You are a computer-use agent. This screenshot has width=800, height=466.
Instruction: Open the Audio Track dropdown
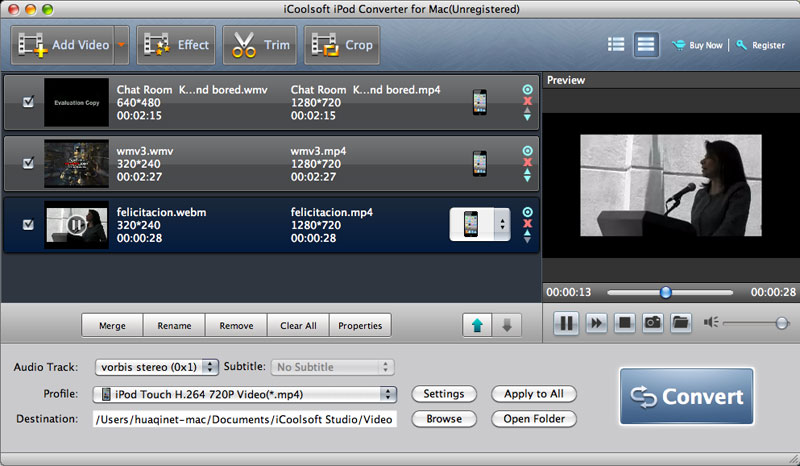(156, 367)
